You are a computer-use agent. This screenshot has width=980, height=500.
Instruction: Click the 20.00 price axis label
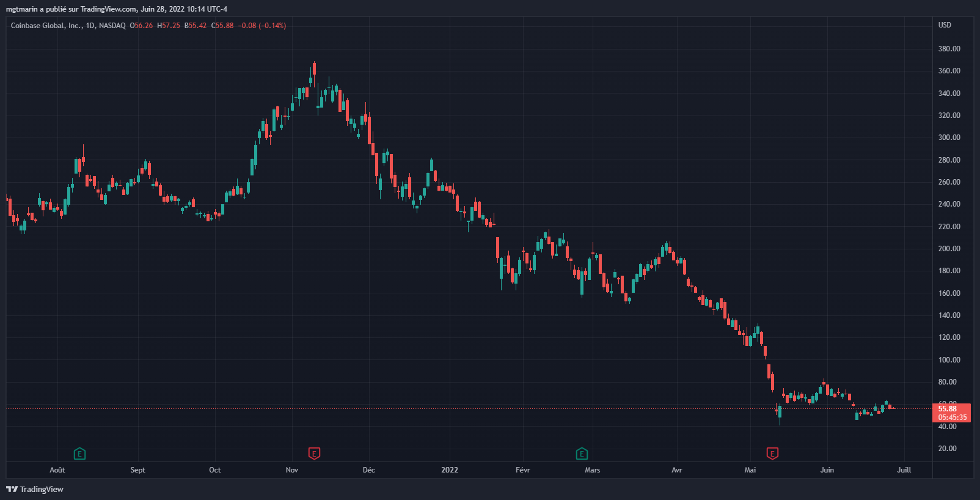pos(947,449)
